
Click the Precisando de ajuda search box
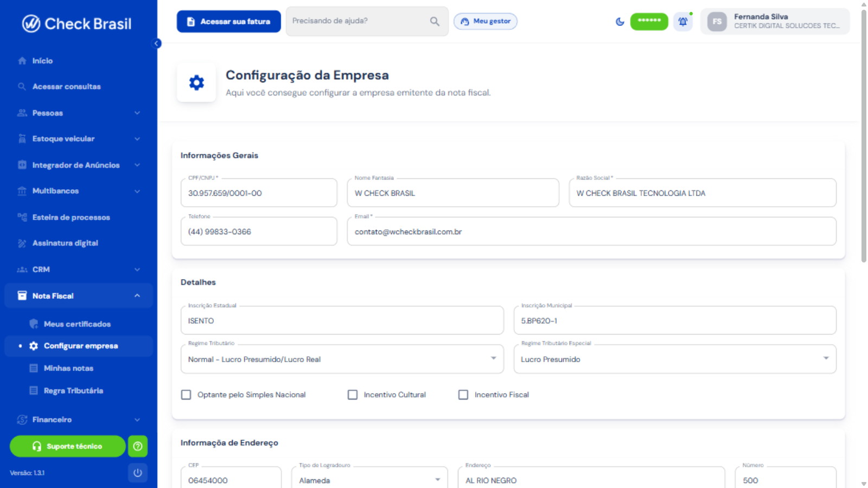(367, 21)
